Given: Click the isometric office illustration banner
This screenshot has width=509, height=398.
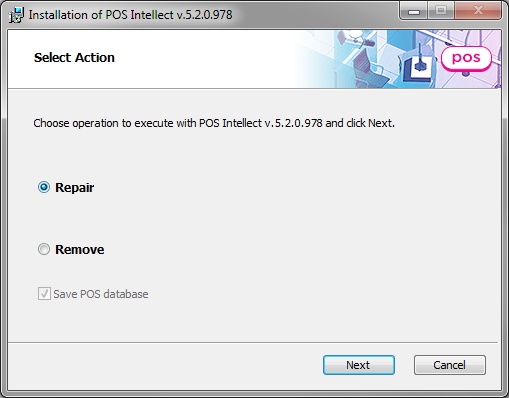Looking at the screenshot, I should click(398, 59).
